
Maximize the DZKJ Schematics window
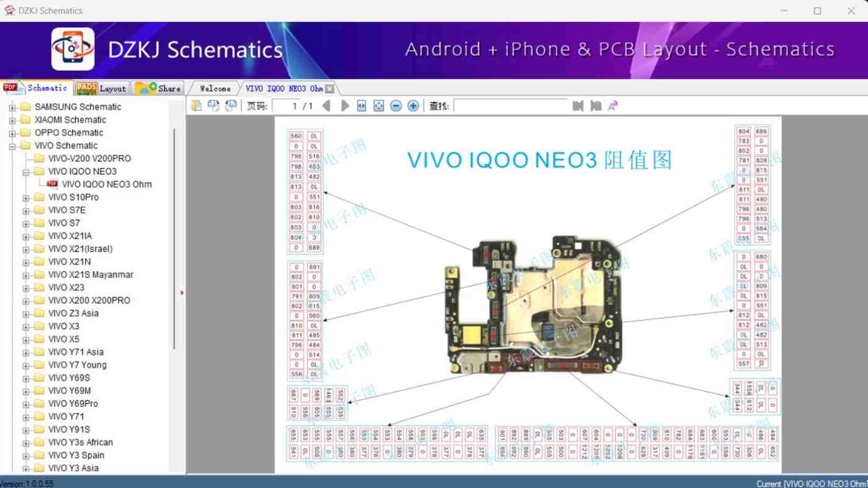817,11
